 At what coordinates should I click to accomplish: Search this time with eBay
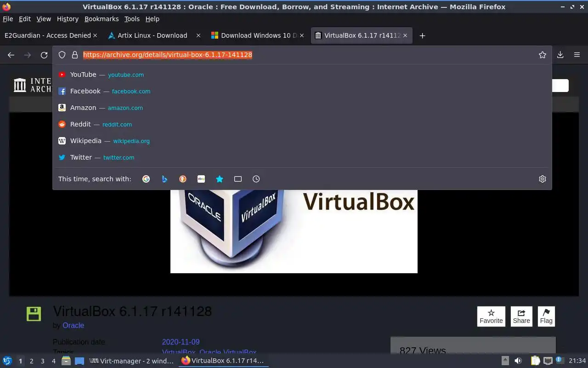point(201,179)
